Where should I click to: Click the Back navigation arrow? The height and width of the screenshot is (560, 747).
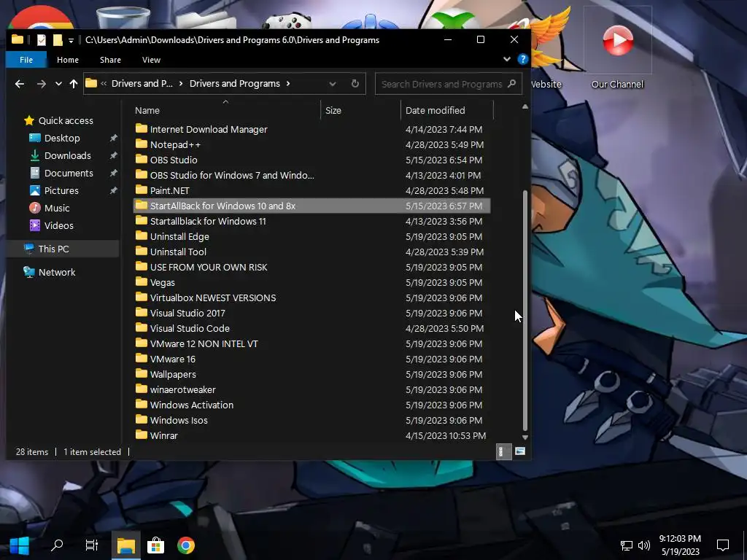coord(20,84)
